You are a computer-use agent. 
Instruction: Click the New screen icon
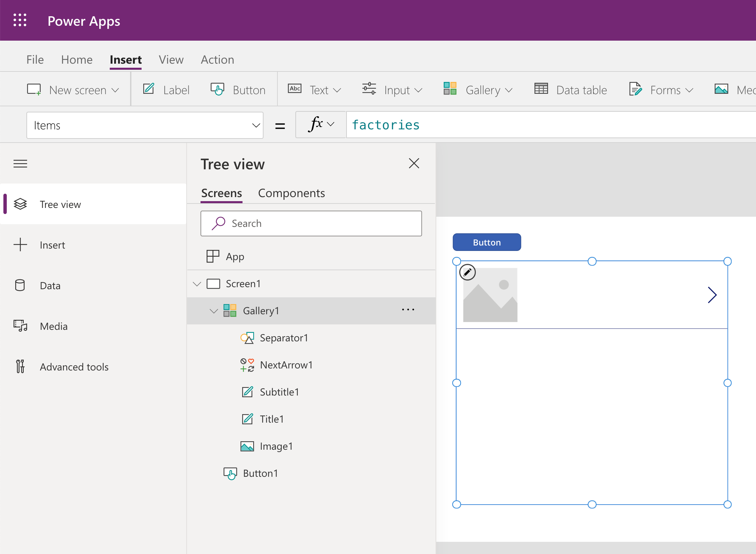(34, 90)
